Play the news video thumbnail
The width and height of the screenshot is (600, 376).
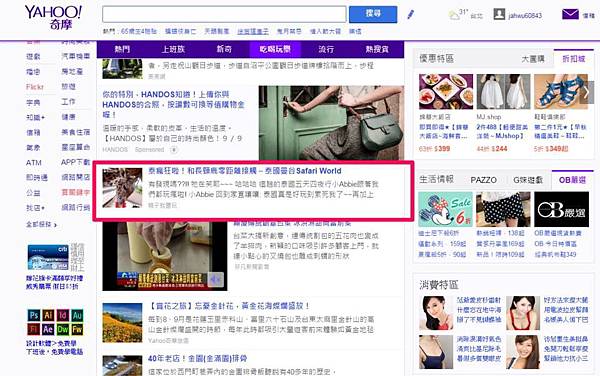165,256
